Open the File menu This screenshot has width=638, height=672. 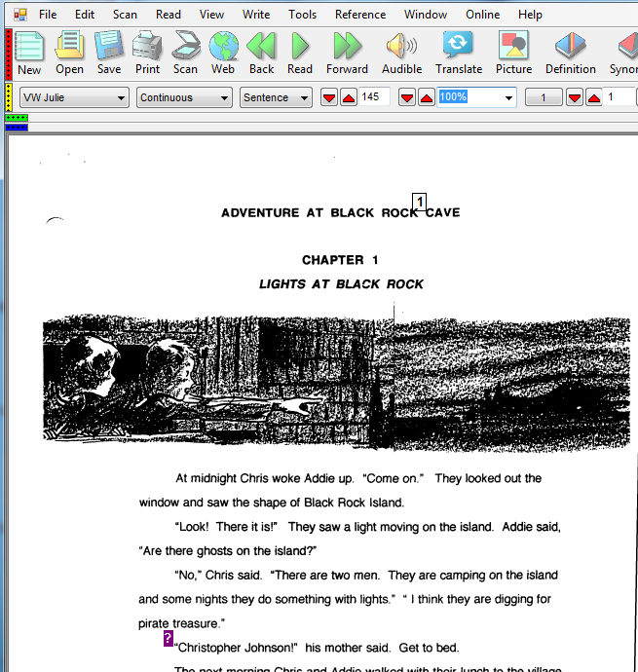click(x=48, y=15)
